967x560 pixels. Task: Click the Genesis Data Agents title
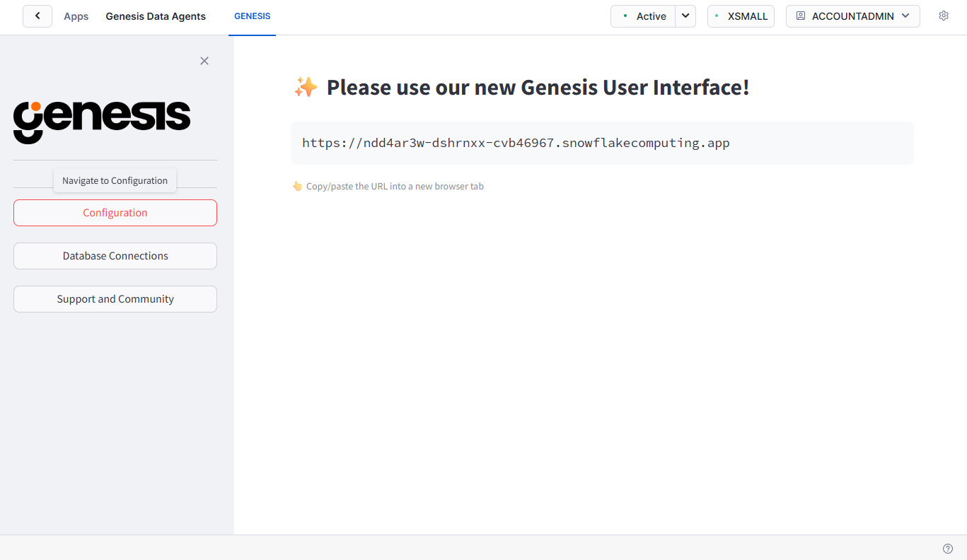(x=156, y=16)
